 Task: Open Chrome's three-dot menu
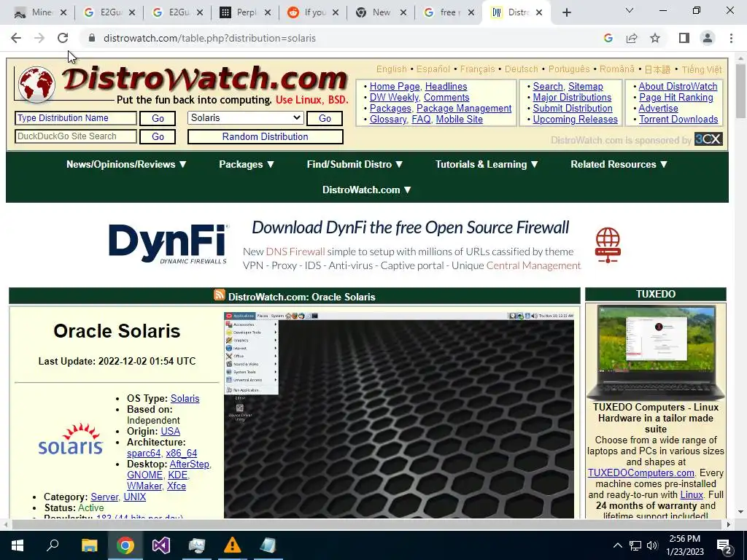pyautogui.click(x=731, y=38)
